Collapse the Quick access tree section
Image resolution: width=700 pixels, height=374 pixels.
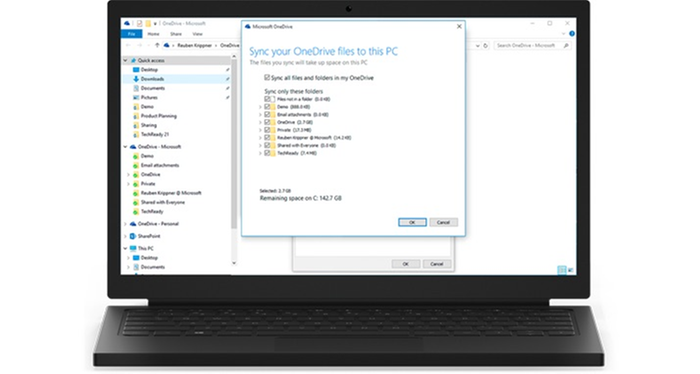point(125,60)
